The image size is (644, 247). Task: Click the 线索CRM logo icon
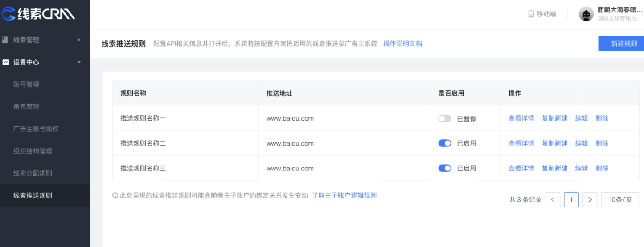[8, 14]
